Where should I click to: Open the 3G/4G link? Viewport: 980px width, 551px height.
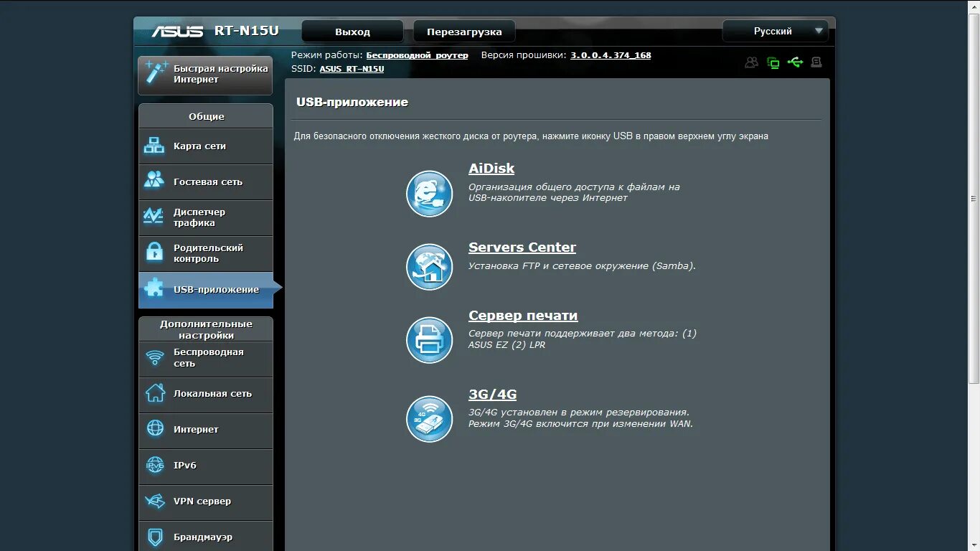pyautogui.click(x=492, y=395)
